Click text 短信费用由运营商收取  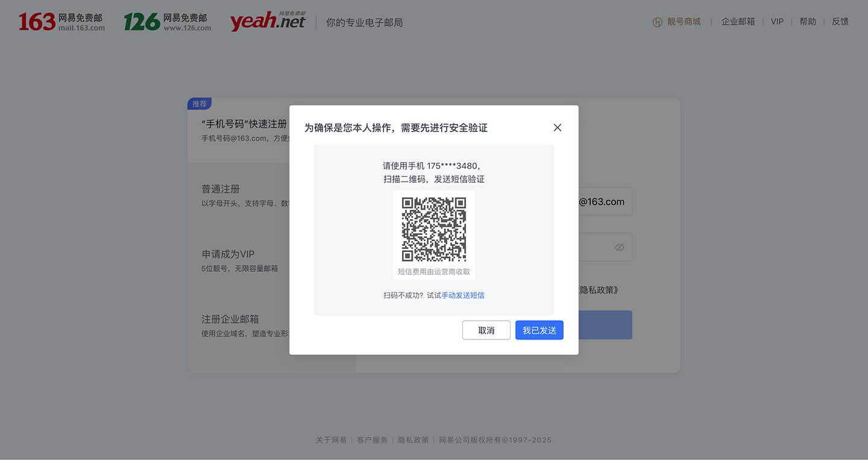[x=434, y=272]
